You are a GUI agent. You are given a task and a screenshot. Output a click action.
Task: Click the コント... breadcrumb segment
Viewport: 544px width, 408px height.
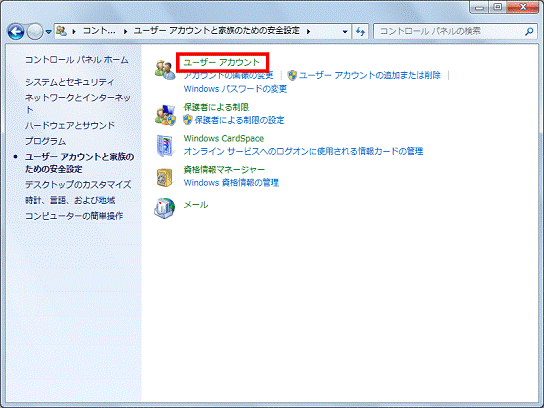(x=99, y=31)
